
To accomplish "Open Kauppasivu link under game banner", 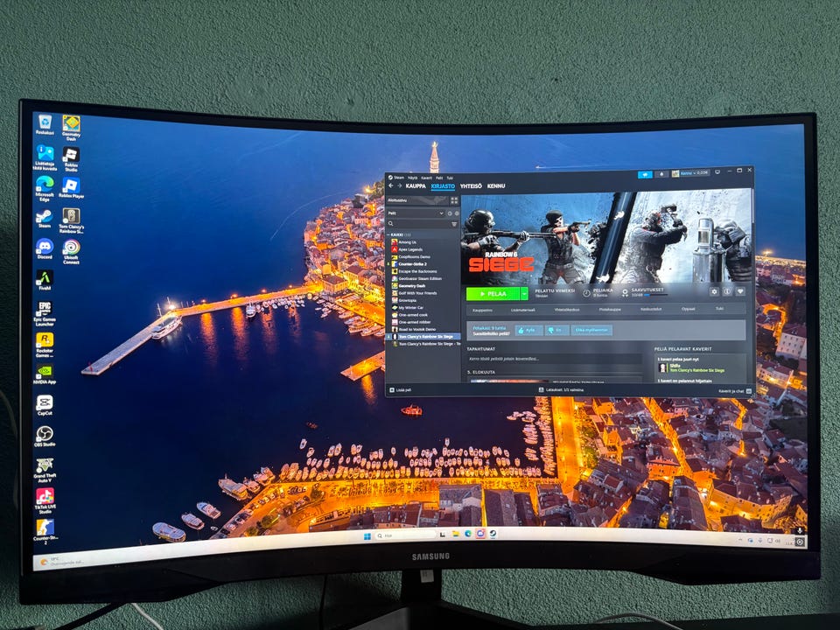I will click(x=482, y=310).
